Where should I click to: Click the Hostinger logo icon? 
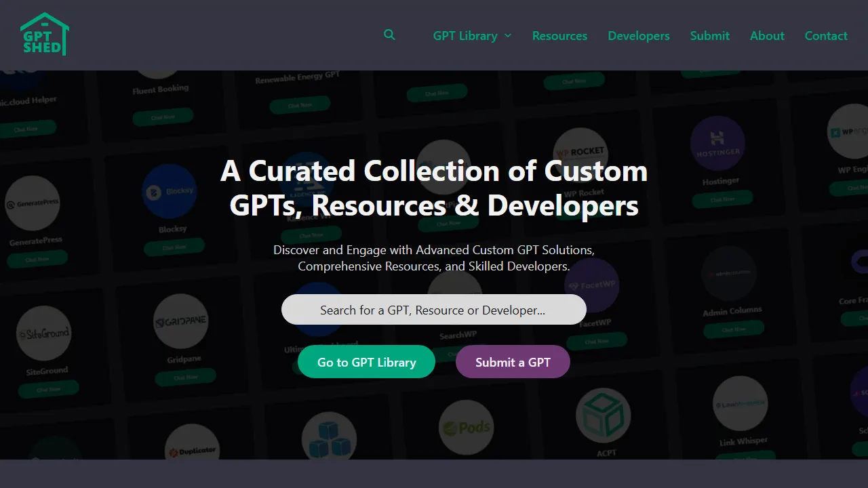(x=717, y=143)
